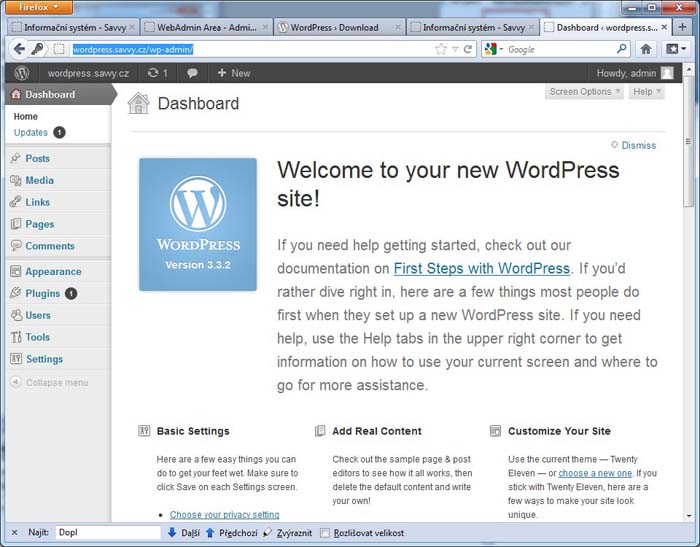Click the key identity icon in address bar

point(37,49)
